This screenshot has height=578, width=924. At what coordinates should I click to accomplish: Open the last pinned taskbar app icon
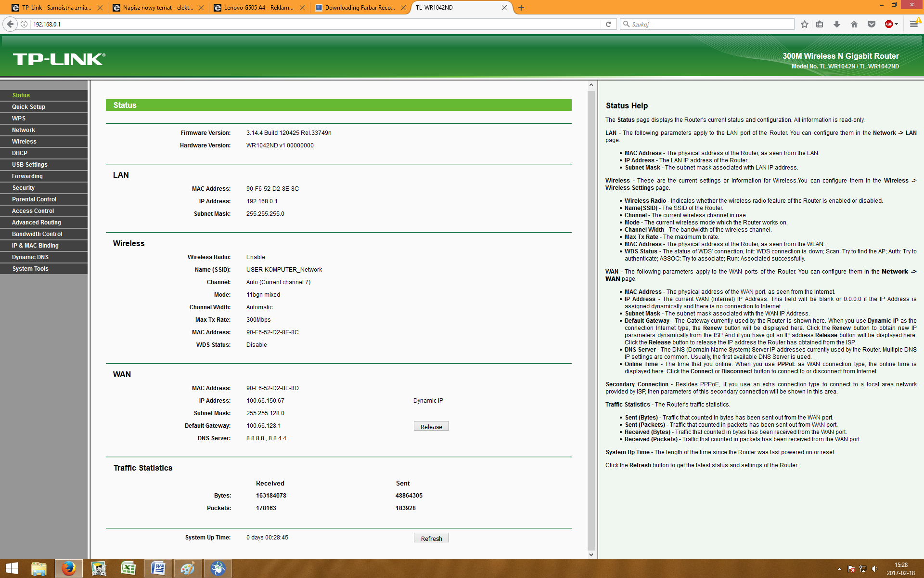coord(218,568)
